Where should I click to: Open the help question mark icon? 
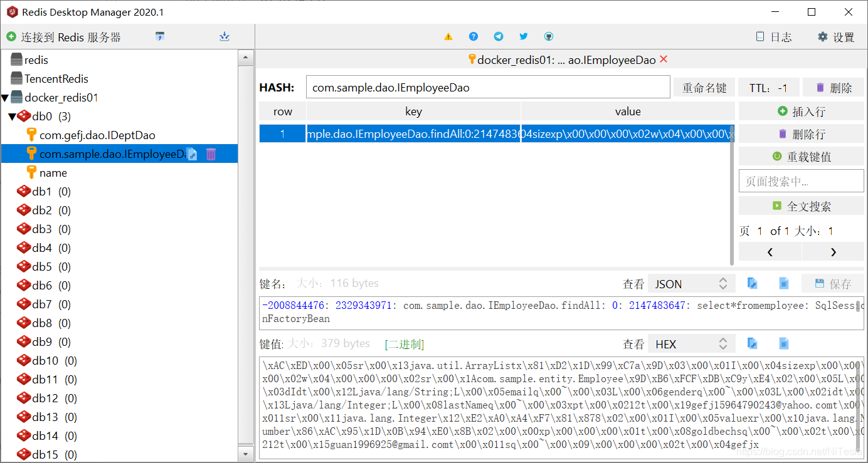pos(474,37)
